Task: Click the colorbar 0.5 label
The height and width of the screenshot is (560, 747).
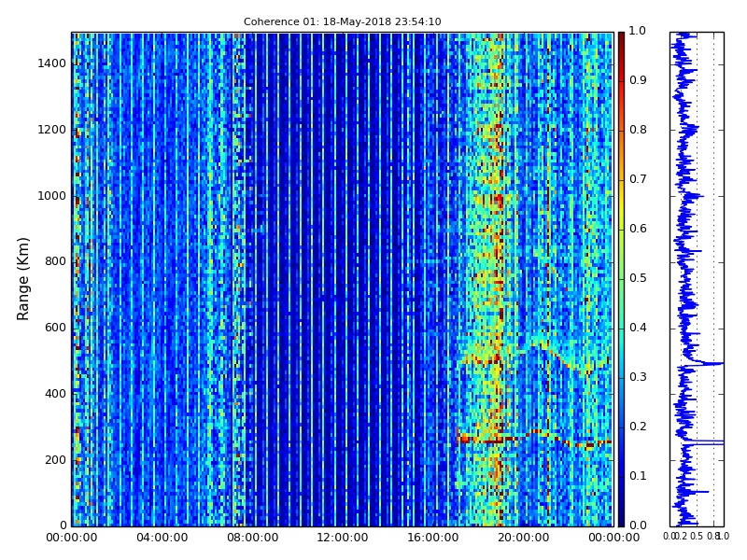Action: click(638, 278)
